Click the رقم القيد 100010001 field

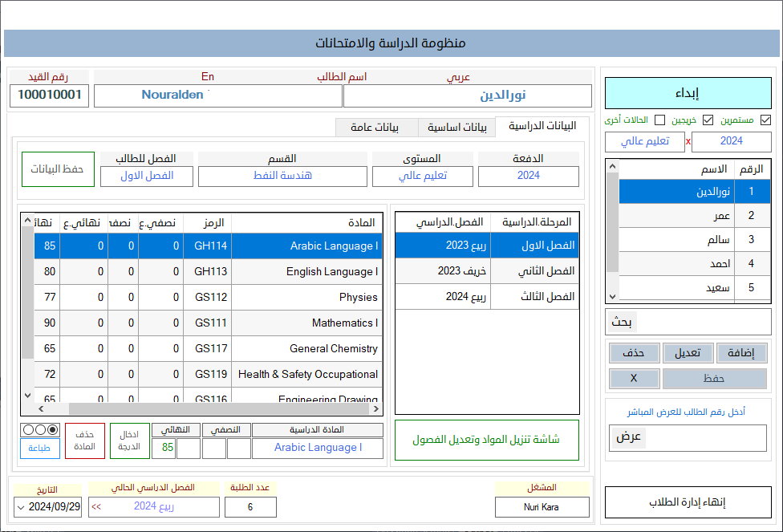tap(50, 95)
